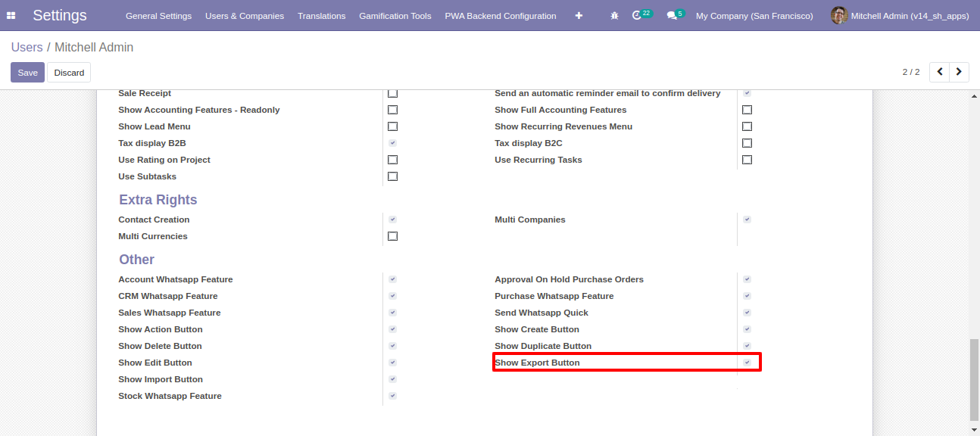The image size is (980, 436).
Task: Open the Users & Companies menu
Action: (x=245, y=16)
